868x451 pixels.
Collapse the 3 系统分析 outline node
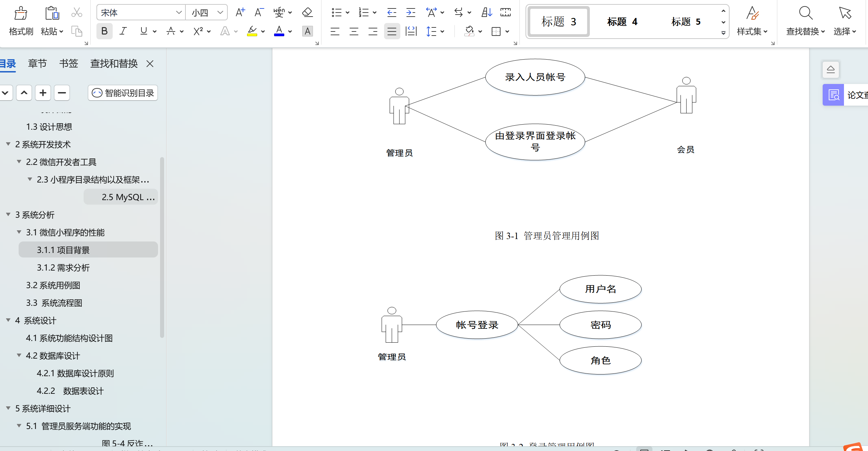8,215
